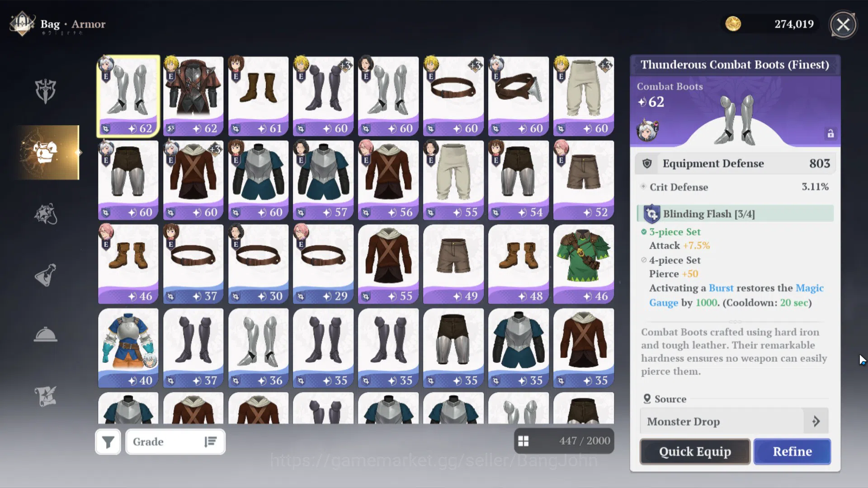Screen dimensions: 868x488
Task: Select the belt level 29
Action: [323, 264]
